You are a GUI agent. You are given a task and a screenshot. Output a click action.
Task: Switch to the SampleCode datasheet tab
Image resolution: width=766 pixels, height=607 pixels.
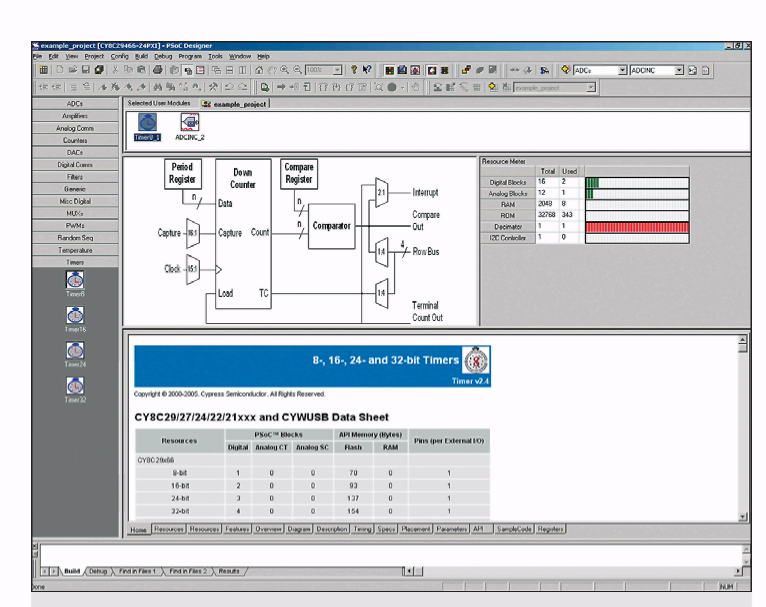(x=513, y=529)
